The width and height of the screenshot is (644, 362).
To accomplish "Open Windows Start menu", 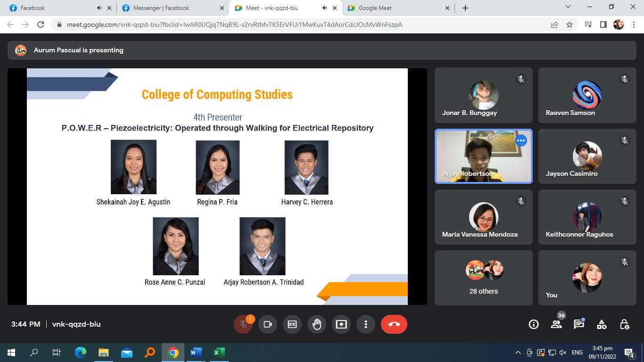I will click(x=11, y=353).
